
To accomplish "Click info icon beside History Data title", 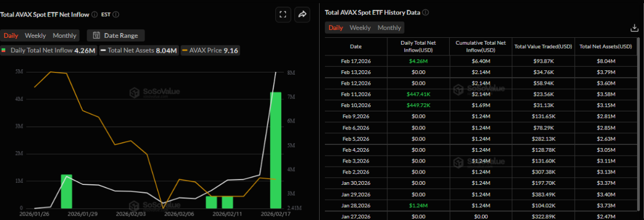I will coord(425,12).
